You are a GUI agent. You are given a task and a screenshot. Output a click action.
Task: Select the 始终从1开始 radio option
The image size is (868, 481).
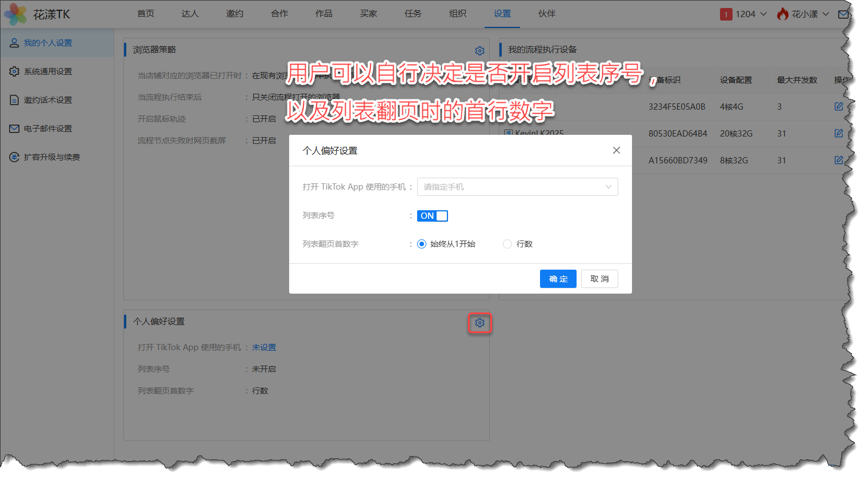coord(422,244)
